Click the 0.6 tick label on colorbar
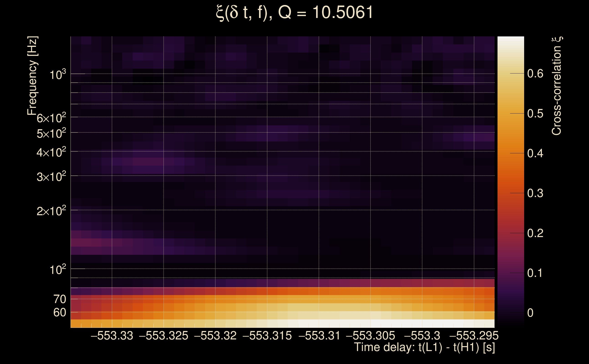The image size is (589, 364). [535, 73]
